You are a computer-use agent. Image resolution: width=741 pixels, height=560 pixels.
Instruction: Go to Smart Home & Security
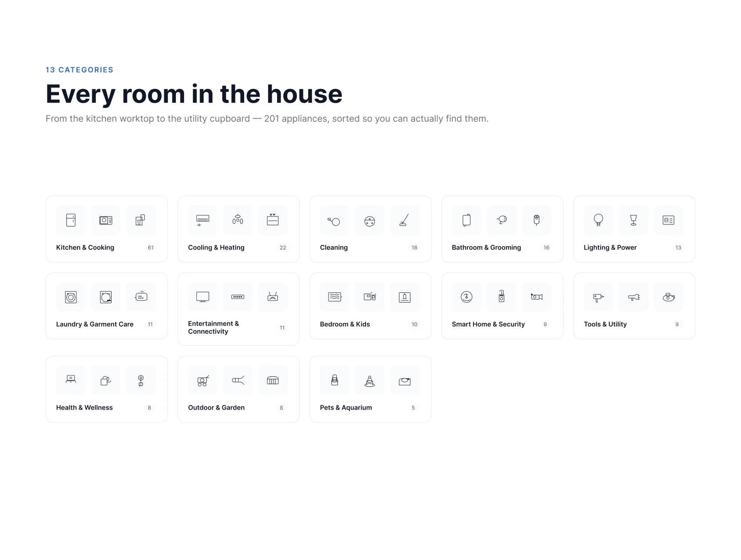click(502, 306)
